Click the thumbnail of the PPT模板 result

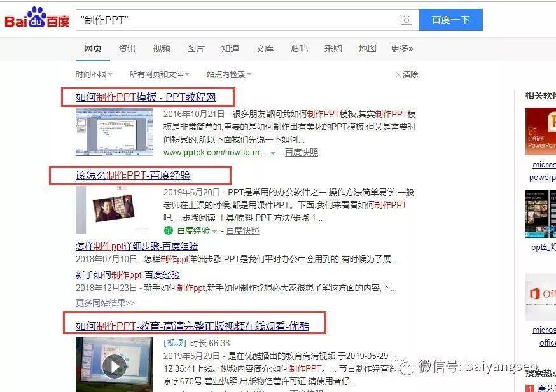(114, 132)
